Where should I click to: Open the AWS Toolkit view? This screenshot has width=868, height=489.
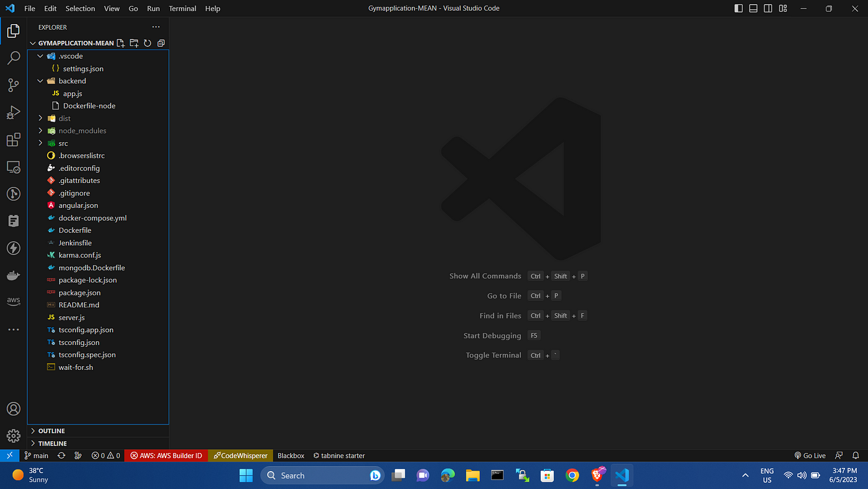point(14,301)
